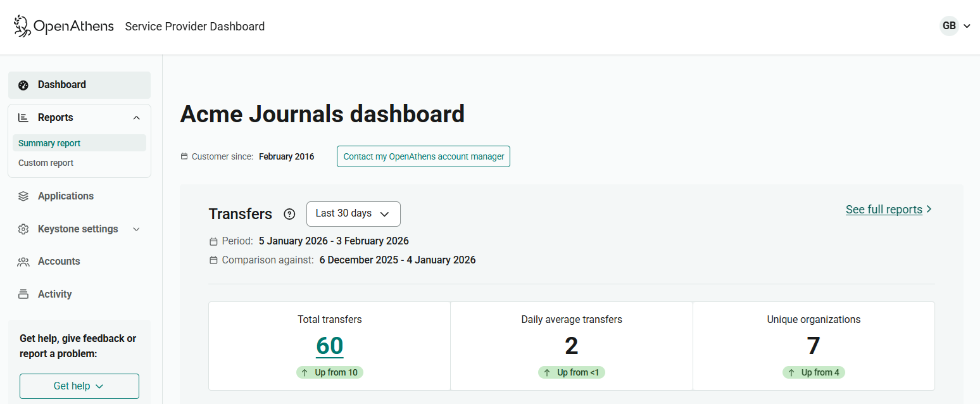Collapse the Reports section with its chevron

pyautogui.click(x=136, y=117)
